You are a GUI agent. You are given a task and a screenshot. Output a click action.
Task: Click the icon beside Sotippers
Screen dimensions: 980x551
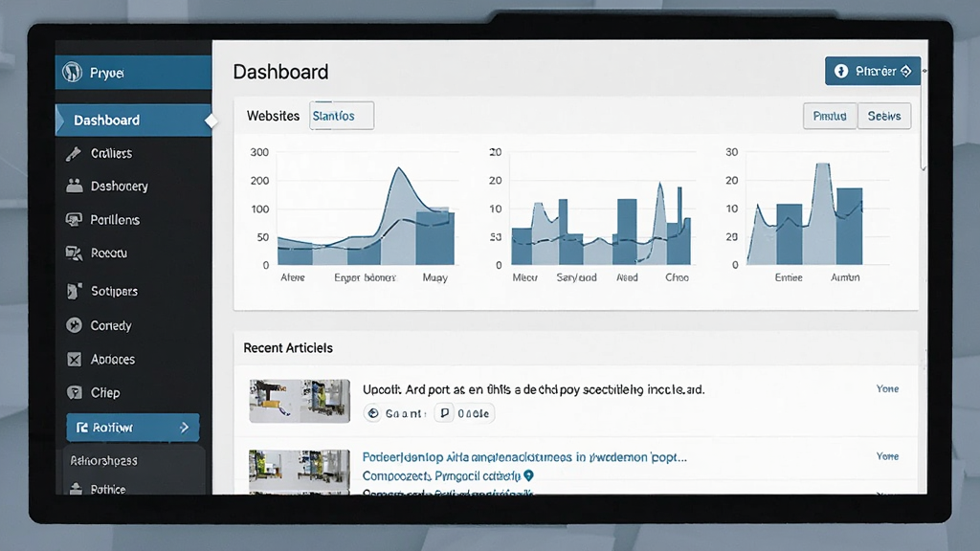click(75, 291)
